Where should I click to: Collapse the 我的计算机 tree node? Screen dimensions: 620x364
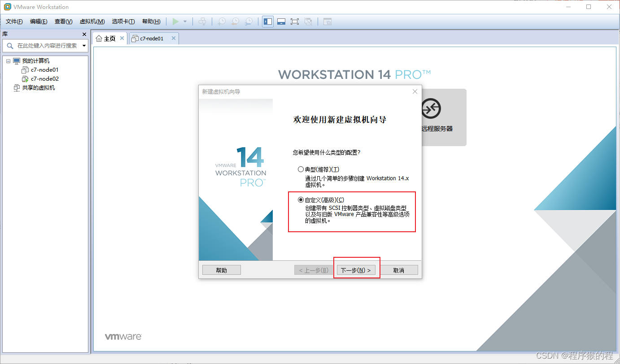click(x=9, y=61)
